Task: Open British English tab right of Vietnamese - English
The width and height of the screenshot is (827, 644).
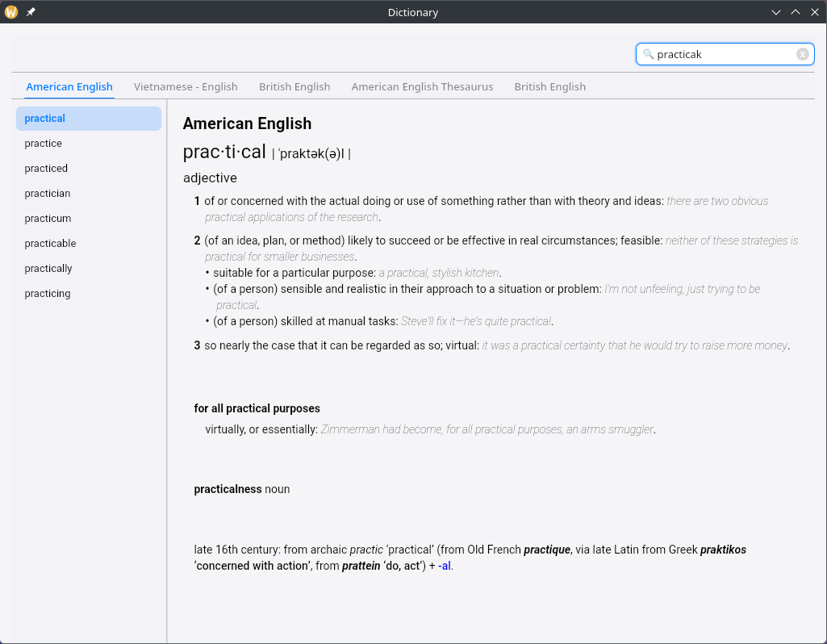Action: 294,86
